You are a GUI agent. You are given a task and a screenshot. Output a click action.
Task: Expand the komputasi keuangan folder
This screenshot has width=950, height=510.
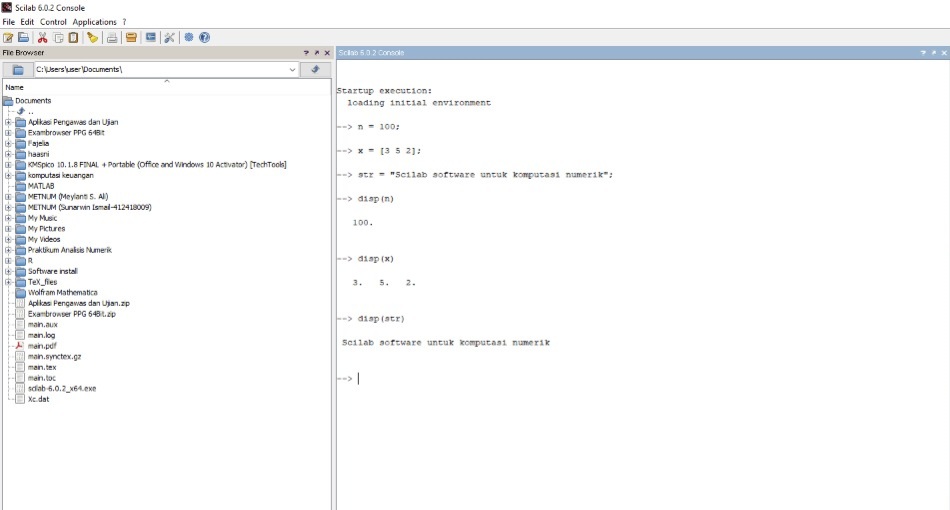coord(8,175)
